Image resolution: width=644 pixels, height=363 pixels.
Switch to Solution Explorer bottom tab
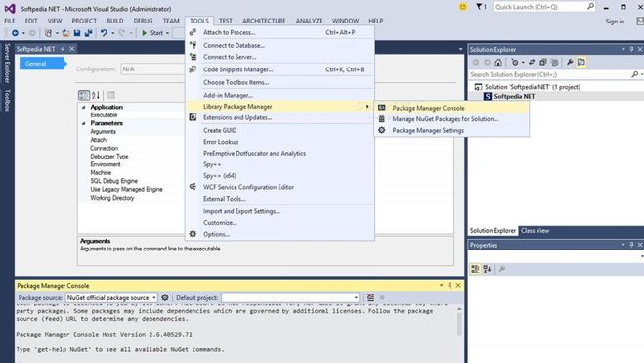click(493, 231)
